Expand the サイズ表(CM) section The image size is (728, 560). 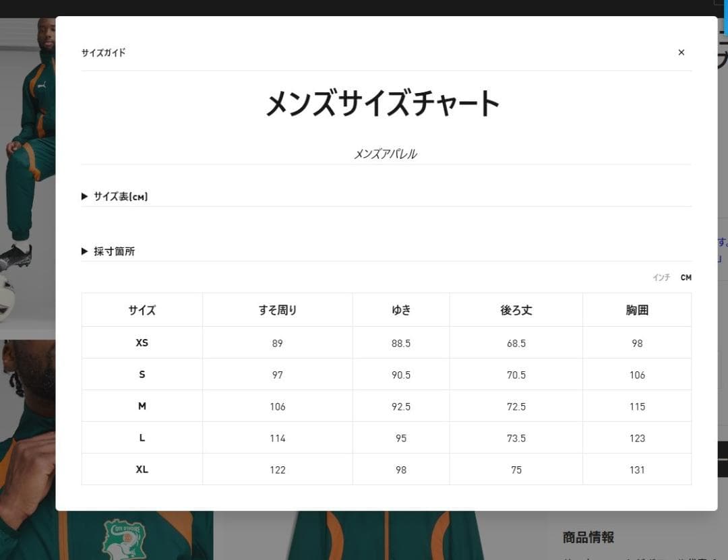tap(120, 196)
